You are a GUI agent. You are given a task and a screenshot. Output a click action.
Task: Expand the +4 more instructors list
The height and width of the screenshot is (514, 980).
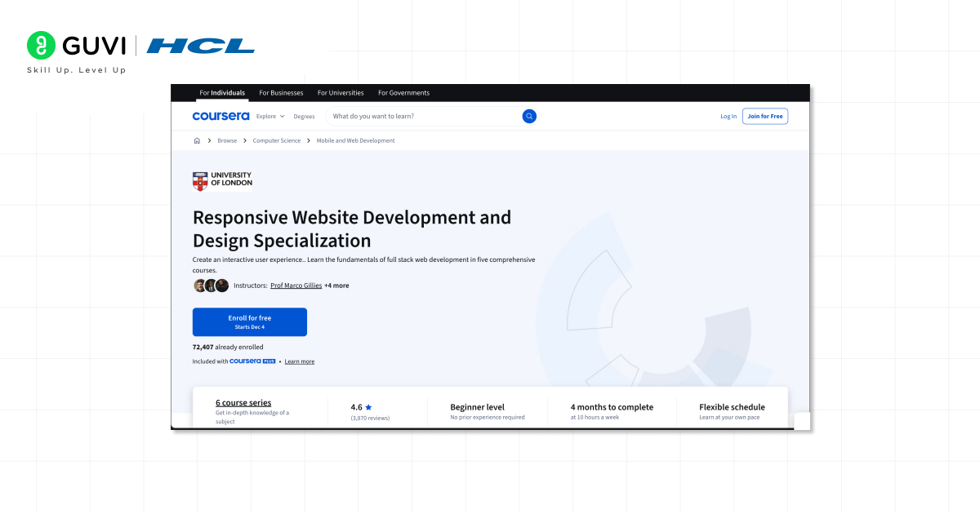(x=336, y=285)
